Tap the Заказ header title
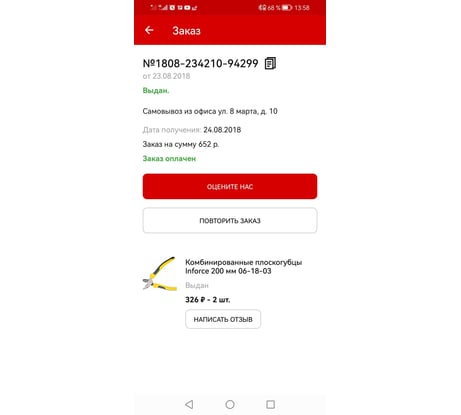The height and width of the screenshot is (415, 461). [186, 31]
